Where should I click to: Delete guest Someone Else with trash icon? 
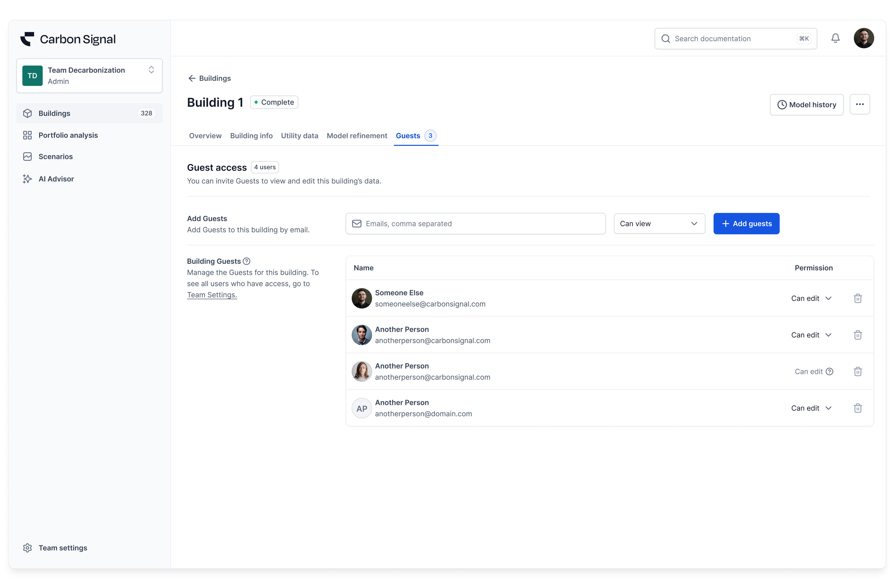click(x=858, y=298)
